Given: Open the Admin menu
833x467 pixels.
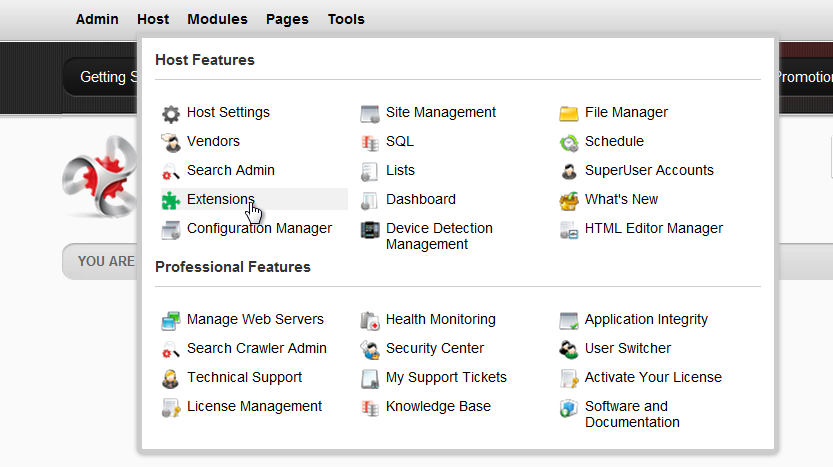Looking at the screenshot, I should click(97, 19).
